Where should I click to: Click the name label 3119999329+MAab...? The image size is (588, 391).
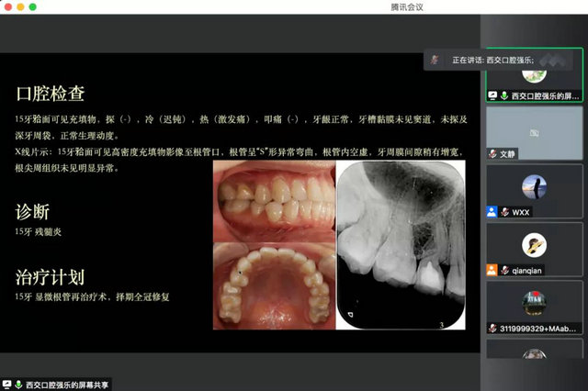[537, 329]
